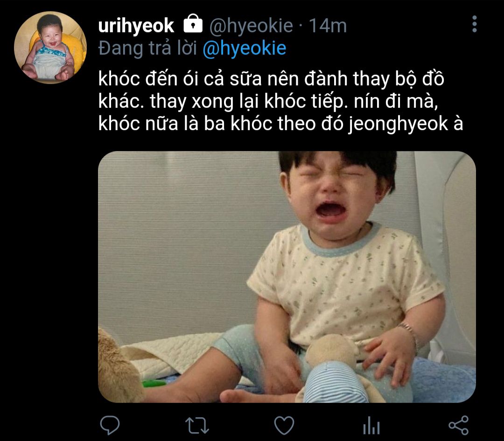Viewport: 504px width, 441px height.
Task: Retweet this post using the arrows icon
Action: tap(196, 425)
